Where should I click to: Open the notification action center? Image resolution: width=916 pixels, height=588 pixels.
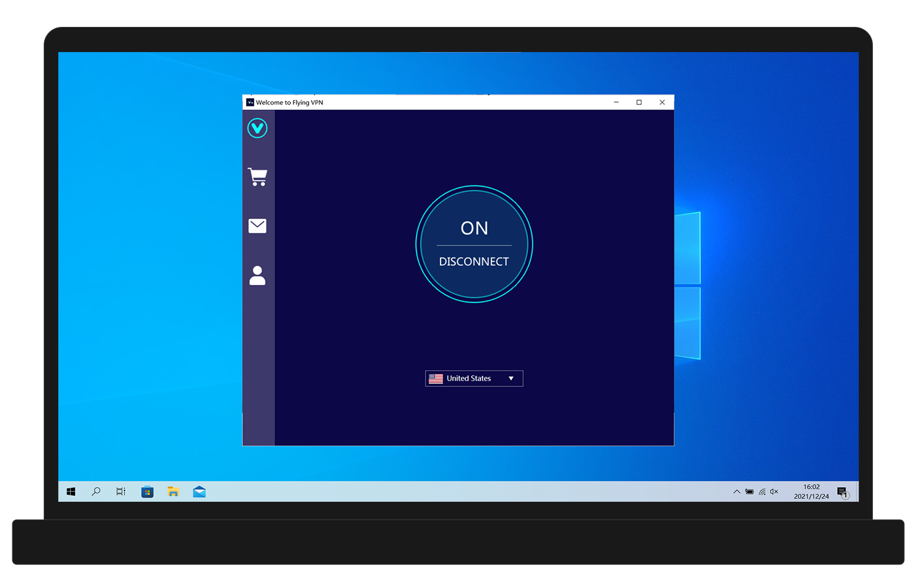843,492
